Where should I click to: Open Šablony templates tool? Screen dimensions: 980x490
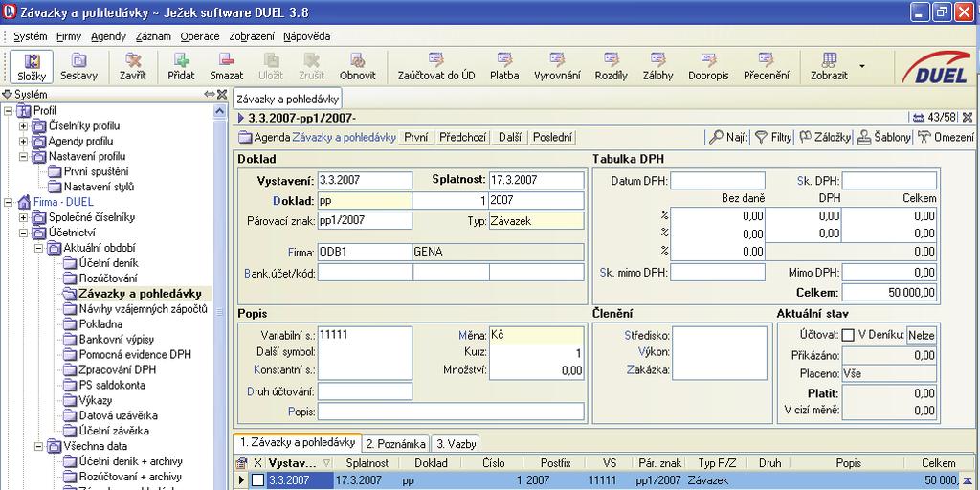(x=883, y=138)
